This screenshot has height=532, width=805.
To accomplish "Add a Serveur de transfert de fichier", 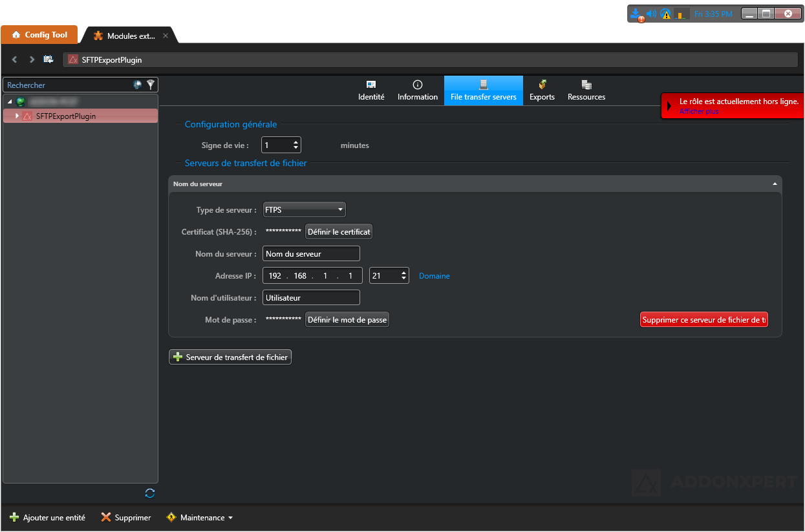I will (x=230, y=357).
